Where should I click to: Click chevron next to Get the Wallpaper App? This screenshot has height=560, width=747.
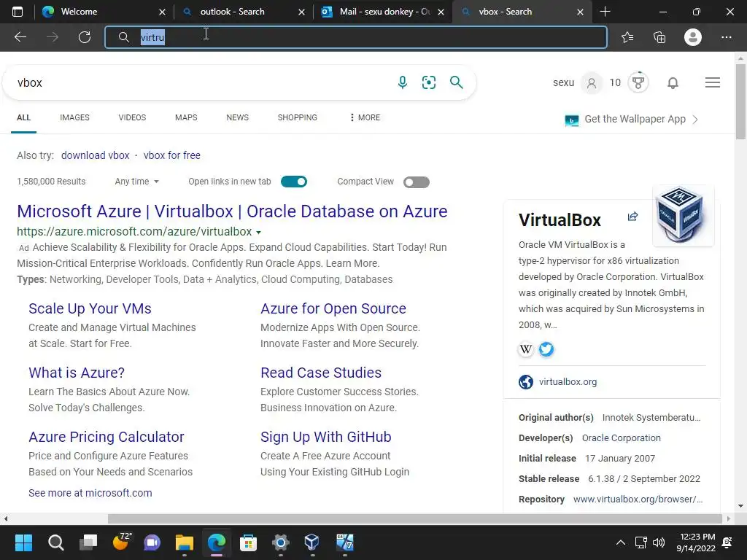pyautogui.click(x=695, y=120)
